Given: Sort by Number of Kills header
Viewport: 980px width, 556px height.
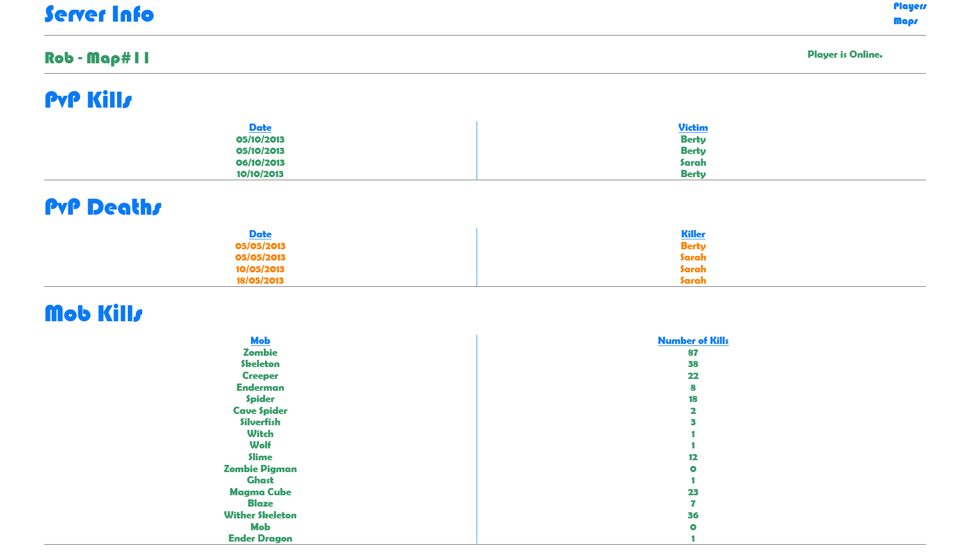Looking at the screenshot, I should tap(693, 340).
